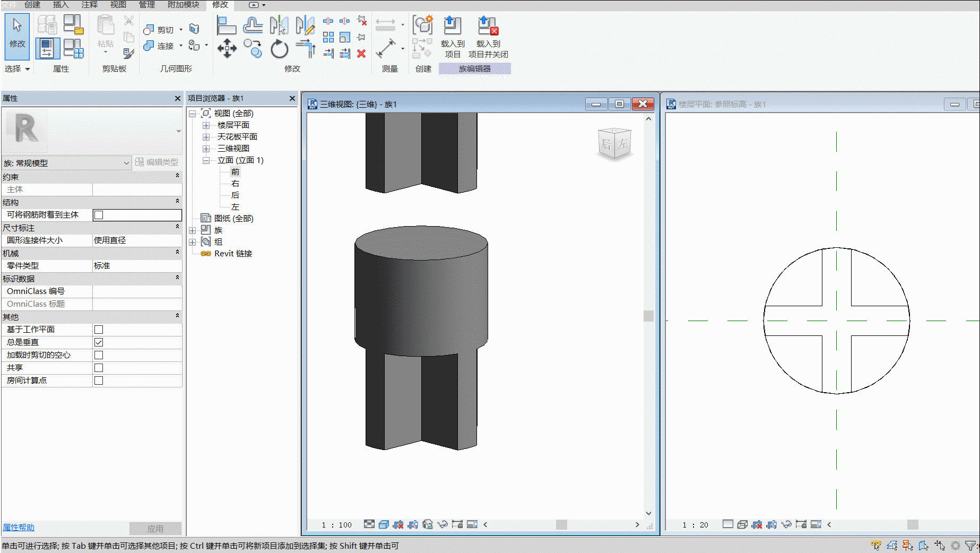Click the Align tool icon
980x553 pixels.
(227, 25)
